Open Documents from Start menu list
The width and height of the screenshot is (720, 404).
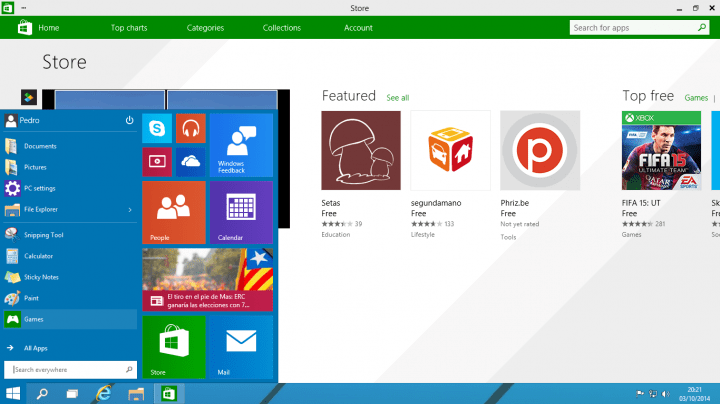pos(70,146)
